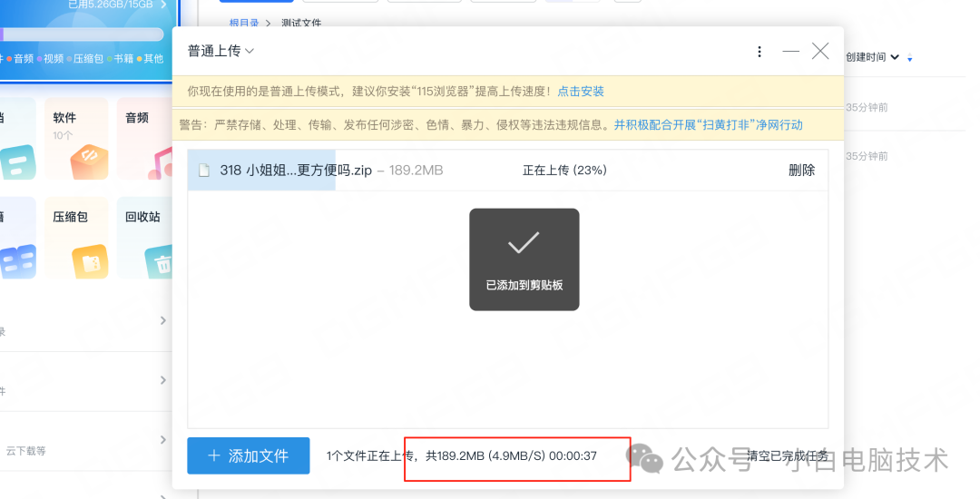Click the 压缩包 storage legend item
The image size is (980, 499).
(x=84, y=59)
